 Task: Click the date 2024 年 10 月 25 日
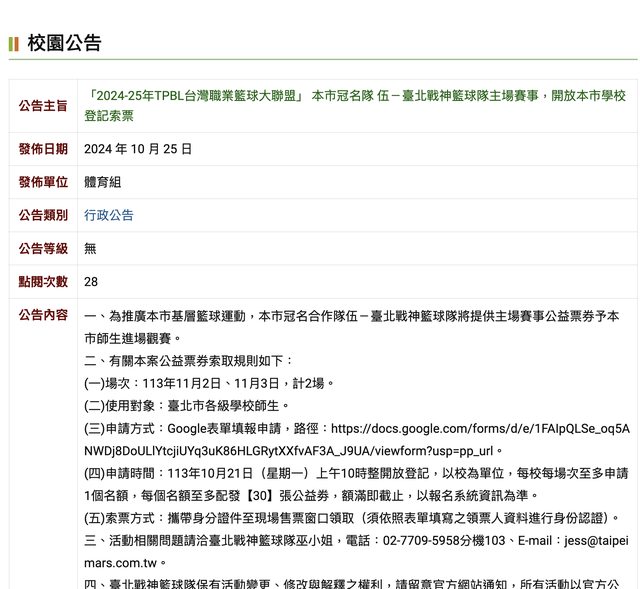click(138, 149)
